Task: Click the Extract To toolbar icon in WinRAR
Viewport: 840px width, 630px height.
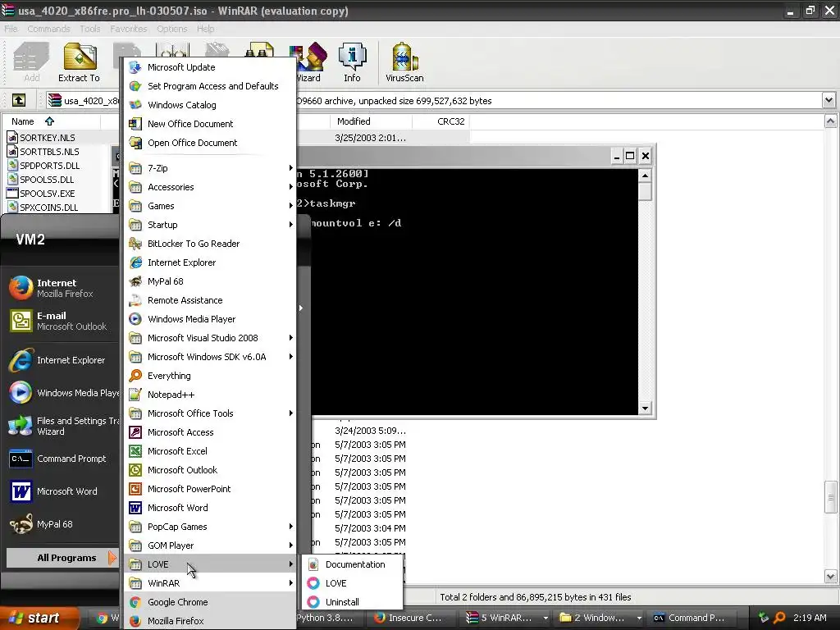Action: click(79, 62)
